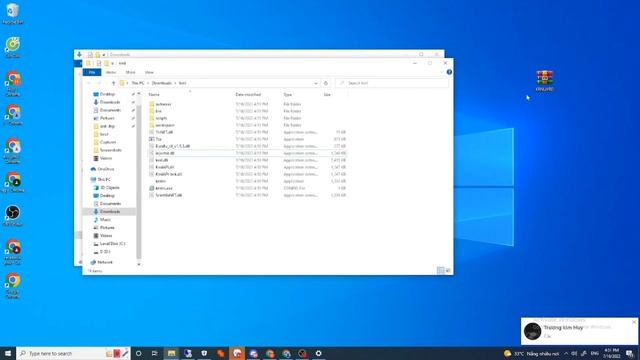This screenshot has width=640, height=360.
Task: Open the Windows Start menu
Action: [8, 353]
